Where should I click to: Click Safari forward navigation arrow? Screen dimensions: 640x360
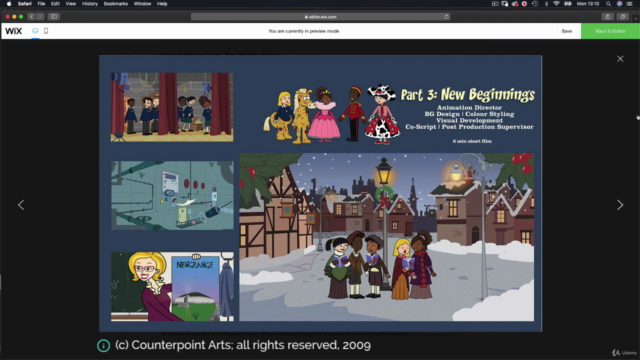pos(40,17)
